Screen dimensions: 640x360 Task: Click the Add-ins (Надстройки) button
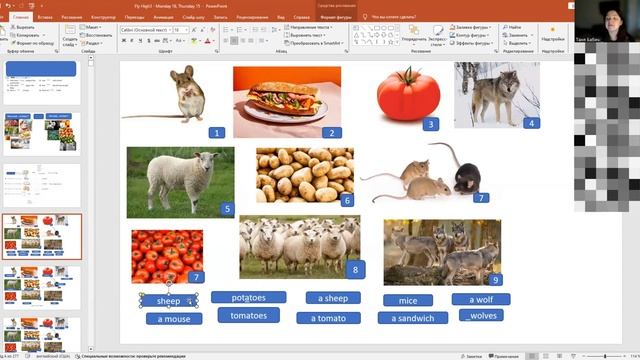coord(553,34)
